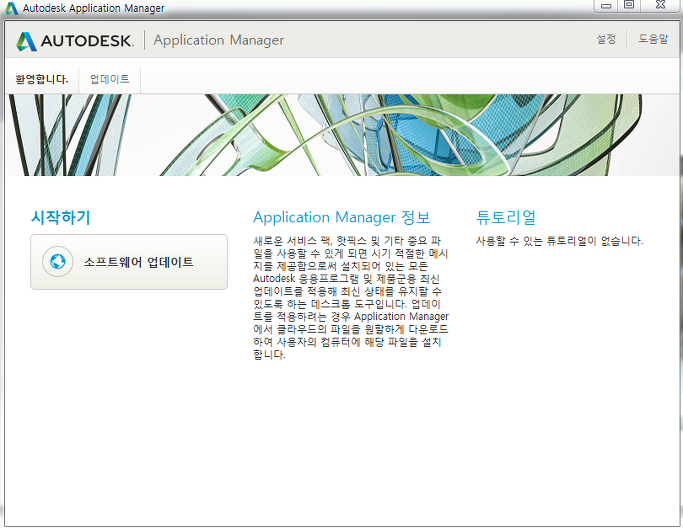Image resolution: width=683 pixels, height=528 pixels.
Task: Click the Application Manager 정보 heading
Action: (342, 217)
